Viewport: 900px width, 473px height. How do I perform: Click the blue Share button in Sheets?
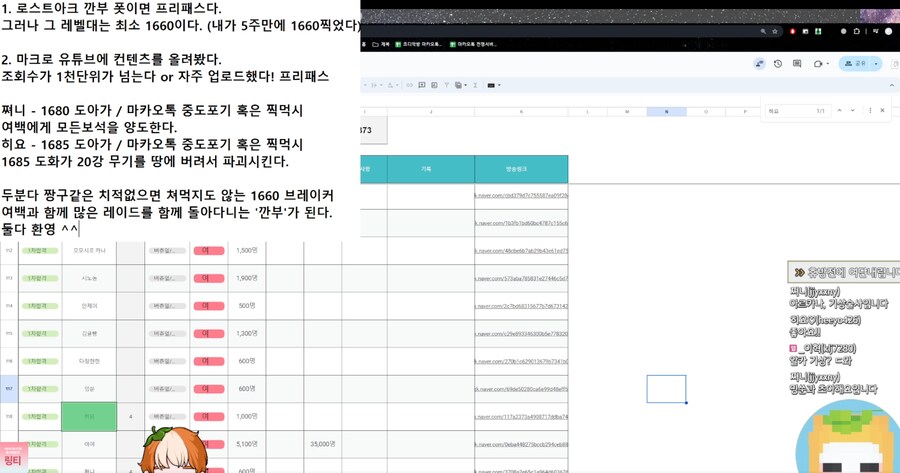tap(854, 64)
